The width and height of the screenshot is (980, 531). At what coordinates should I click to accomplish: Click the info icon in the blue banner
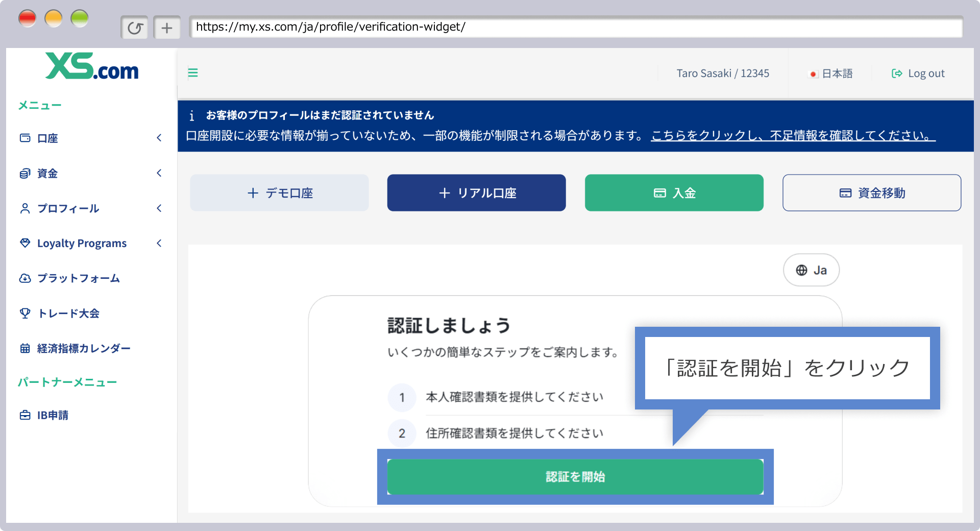point(191,116)
